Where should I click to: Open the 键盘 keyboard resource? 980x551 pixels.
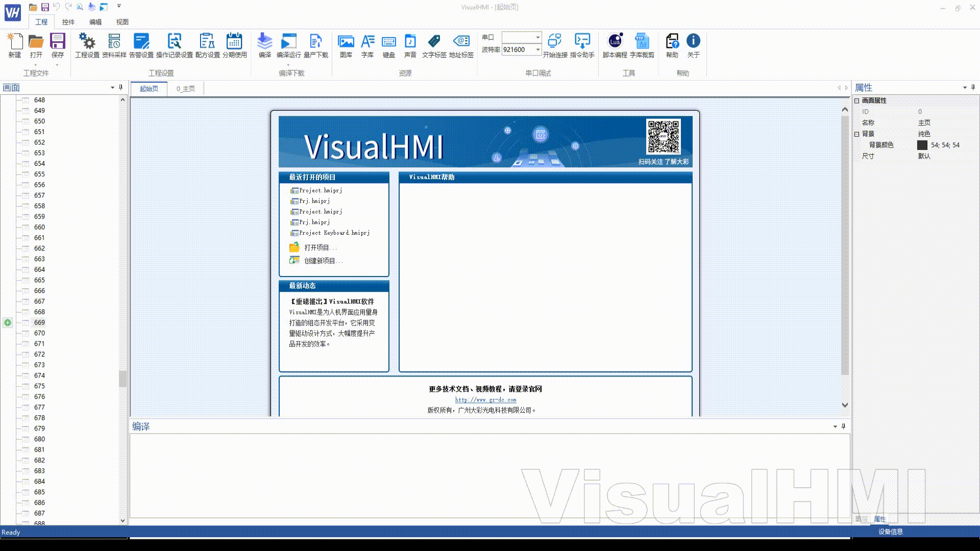tap(389, 46)
